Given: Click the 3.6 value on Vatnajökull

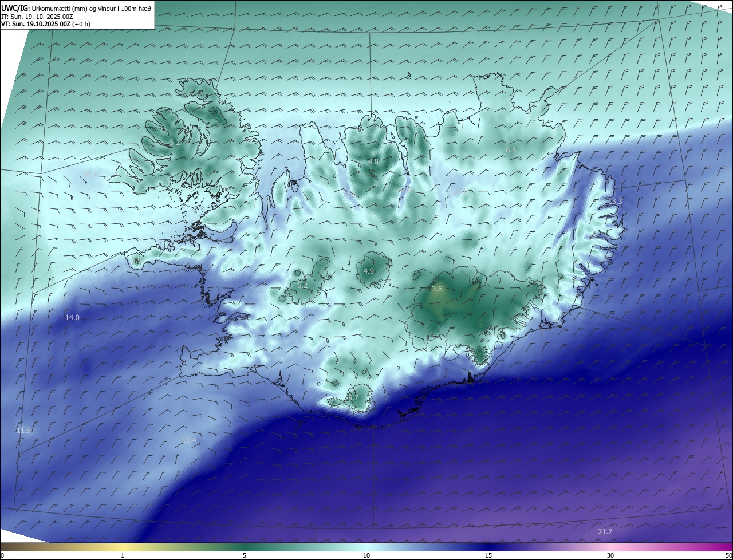Looking at the screenshot, I should pos(437,289).
